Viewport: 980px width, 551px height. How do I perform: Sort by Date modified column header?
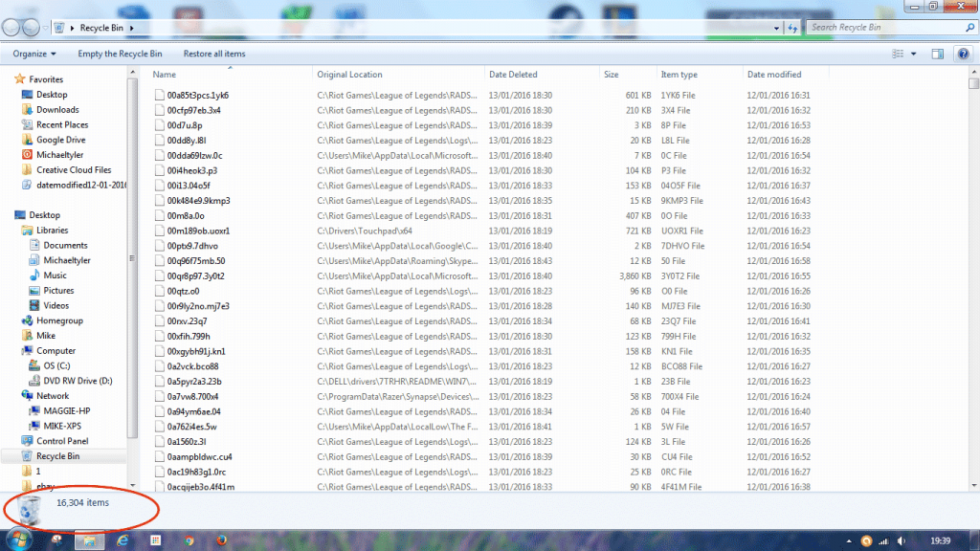[774, 75]
